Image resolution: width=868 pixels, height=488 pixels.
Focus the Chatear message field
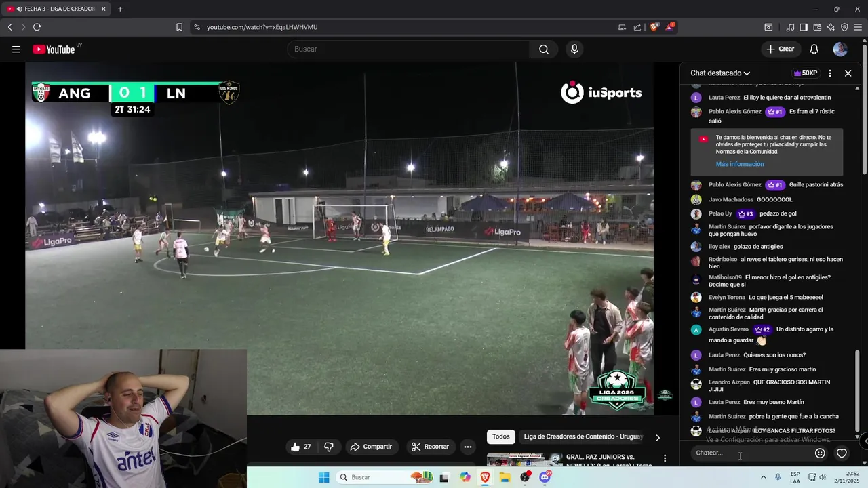pyautogui.click(x=751, y=453)
